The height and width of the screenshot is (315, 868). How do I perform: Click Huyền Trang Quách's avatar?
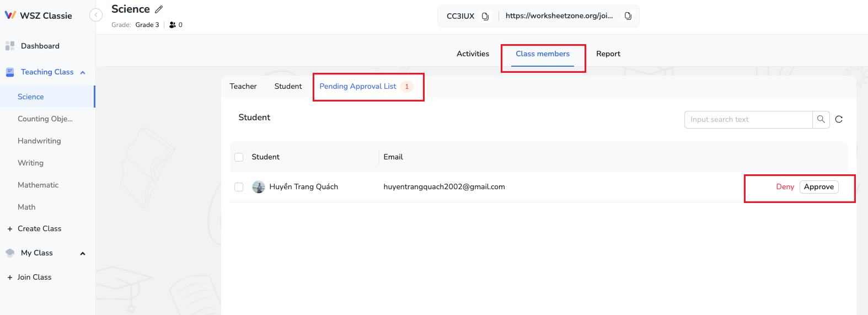click(x=259, y=187)
